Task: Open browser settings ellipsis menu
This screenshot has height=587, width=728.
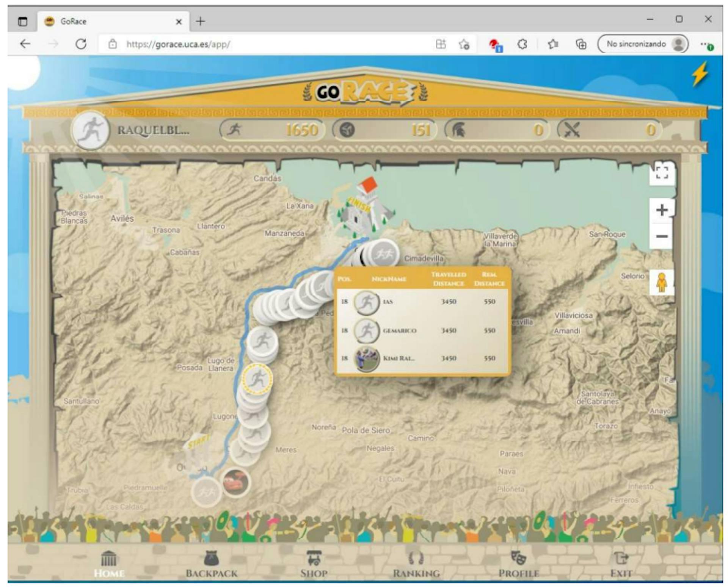Action: (706, 45)
